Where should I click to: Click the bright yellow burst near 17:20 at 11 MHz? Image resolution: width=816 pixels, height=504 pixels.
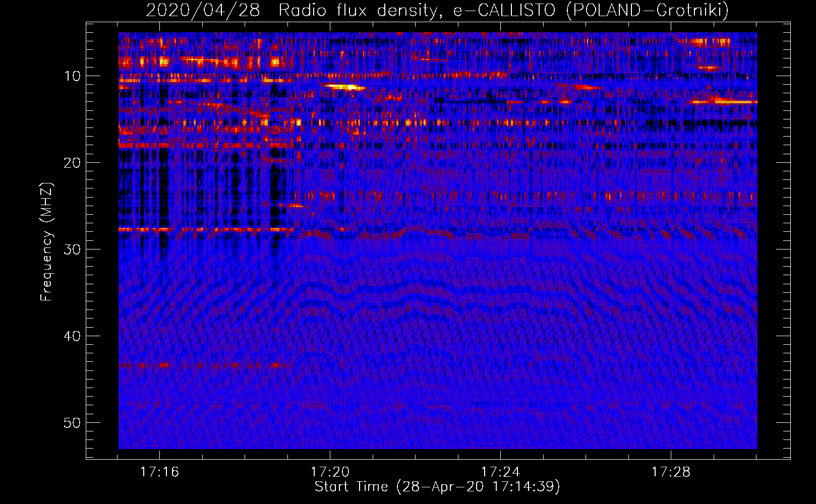(x=345, y=87)
